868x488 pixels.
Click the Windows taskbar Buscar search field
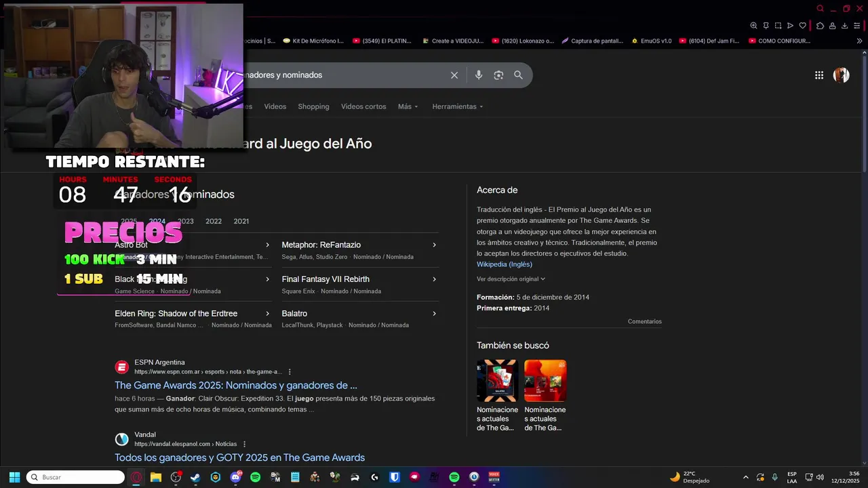coord(75,477)
